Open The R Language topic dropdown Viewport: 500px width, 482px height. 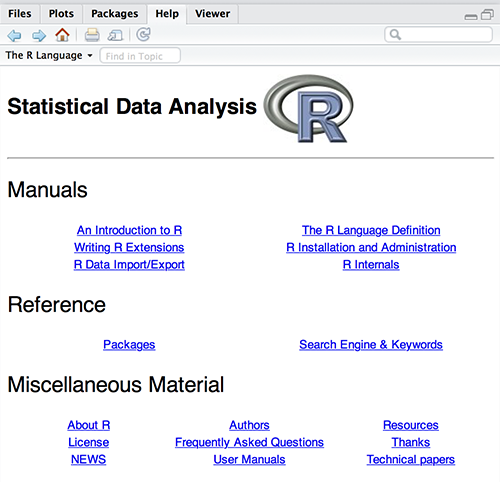pyautogui.click(x=49, y=55)
